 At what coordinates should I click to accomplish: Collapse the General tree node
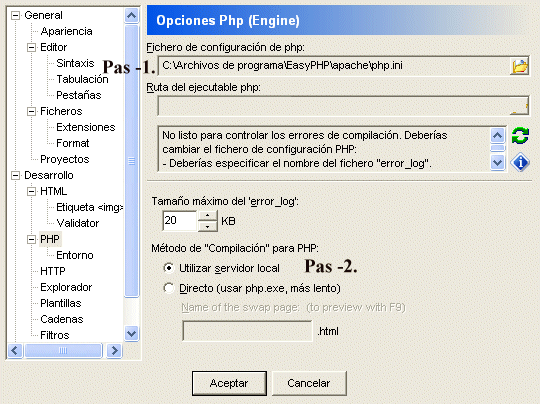click(x=15, y=15)
